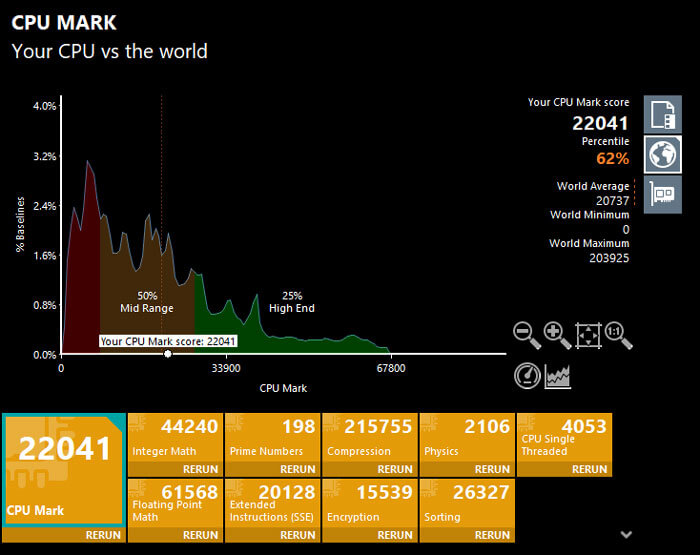Open the Floating Point Math 61568 tile
The image size is (700, 555).
(175, 503)
